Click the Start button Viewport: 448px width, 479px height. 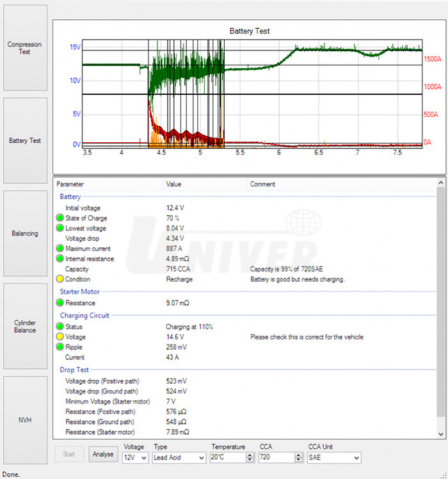pos(68,454)
